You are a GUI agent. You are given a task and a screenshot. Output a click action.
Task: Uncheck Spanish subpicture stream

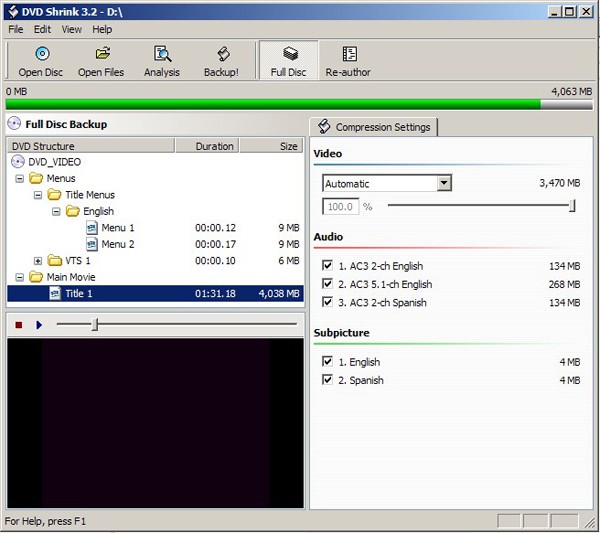click(327, 380)
